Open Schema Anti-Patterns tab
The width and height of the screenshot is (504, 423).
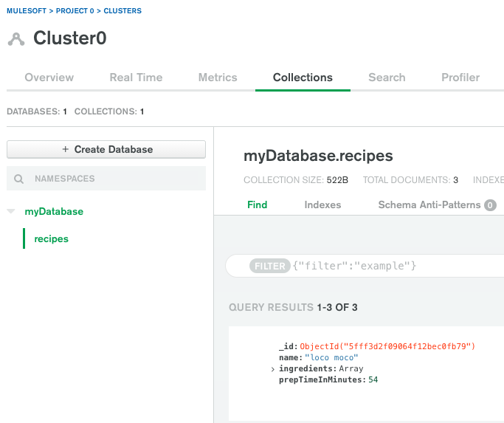[x=429, y=205]
